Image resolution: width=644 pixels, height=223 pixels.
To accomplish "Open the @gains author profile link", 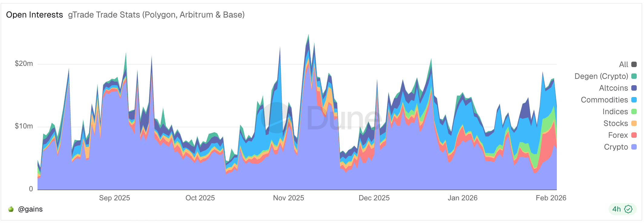I will coord(30,209).
